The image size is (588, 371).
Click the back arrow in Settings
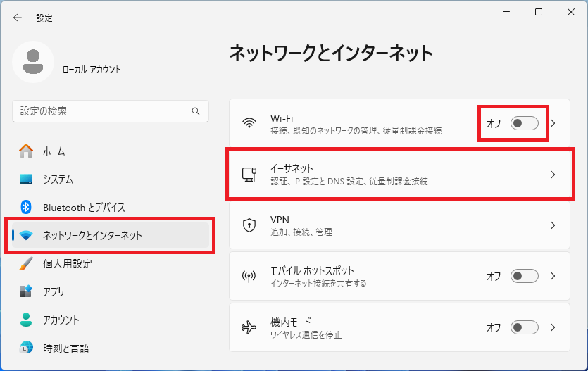(x=18, y=18)
